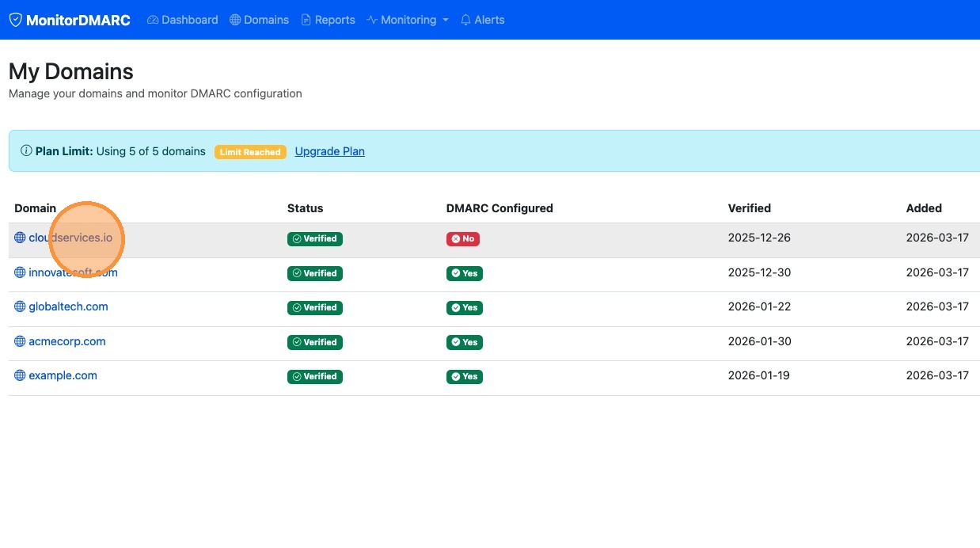Click verified date 2026-01-30

pos(759,341)
